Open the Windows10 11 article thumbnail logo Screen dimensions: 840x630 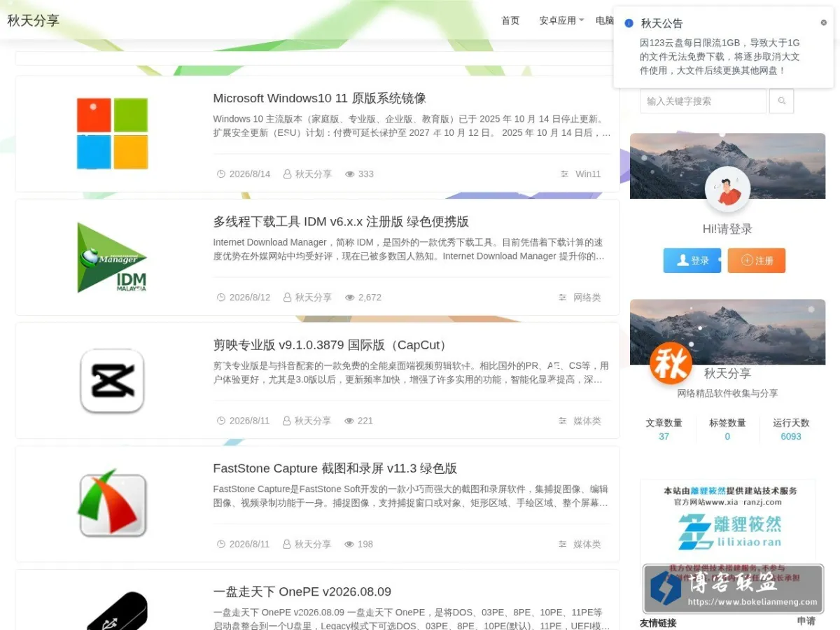(112, 134)
